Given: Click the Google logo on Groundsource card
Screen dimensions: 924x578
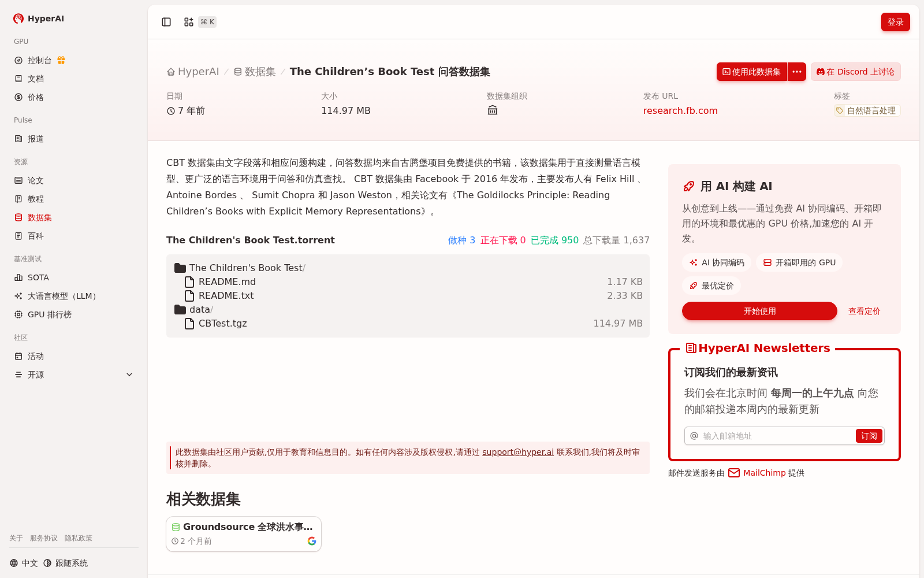Looking at the screenshot, I should 312,541.
